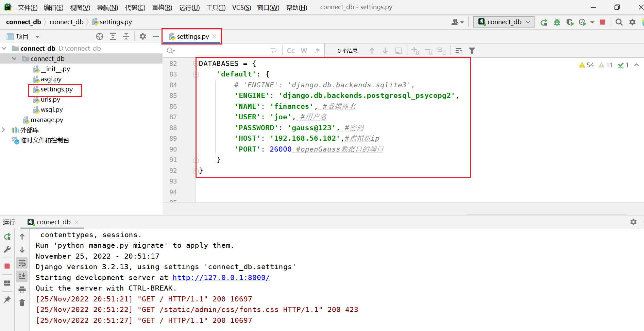644x331 pixels.
Task: Expand all in project tree
Action: pyautogui.click(x=113, y=36)
